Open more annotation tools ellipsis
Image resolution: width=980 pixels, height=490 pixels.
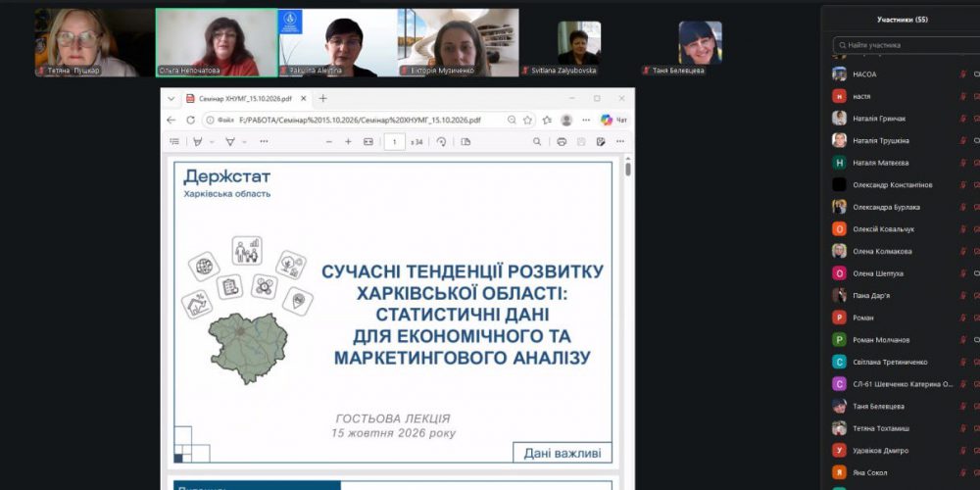264,142
